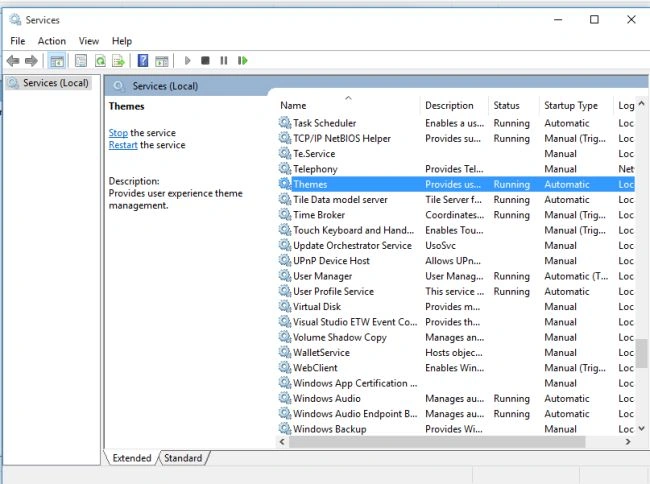Click the vertical scrollbar down arrow
The image size is (650, 484).
pos(641,428)
